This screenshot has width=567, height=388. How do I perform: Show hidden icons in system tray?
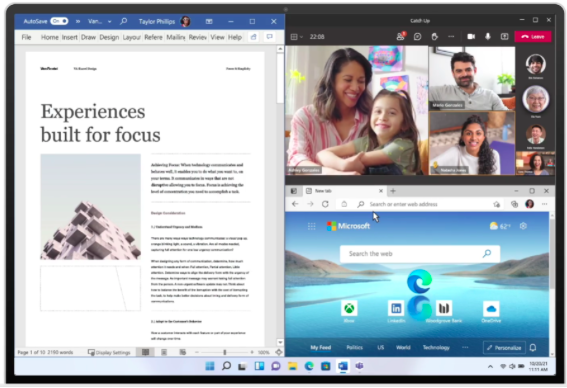[490, 366]
